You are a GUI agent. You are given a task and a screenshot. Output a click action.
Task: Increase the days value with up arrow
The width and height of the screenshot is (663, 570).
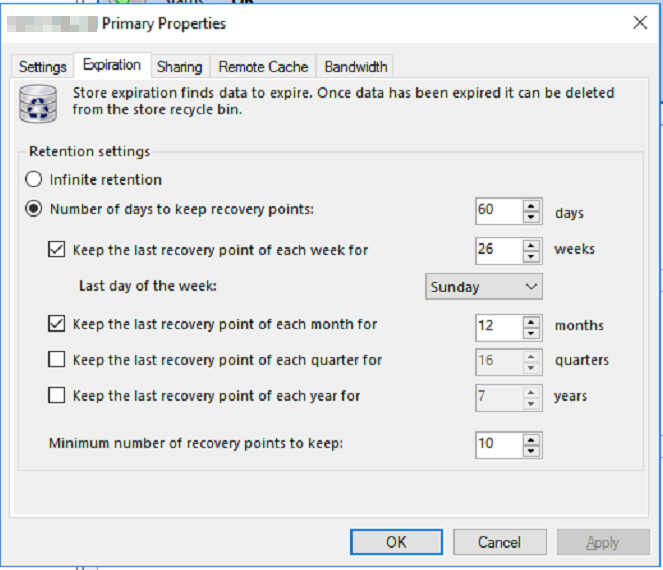531,206
